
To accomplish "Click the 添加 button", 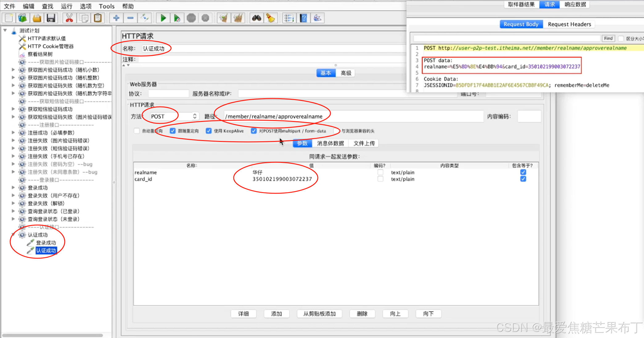I will (277, 314).
